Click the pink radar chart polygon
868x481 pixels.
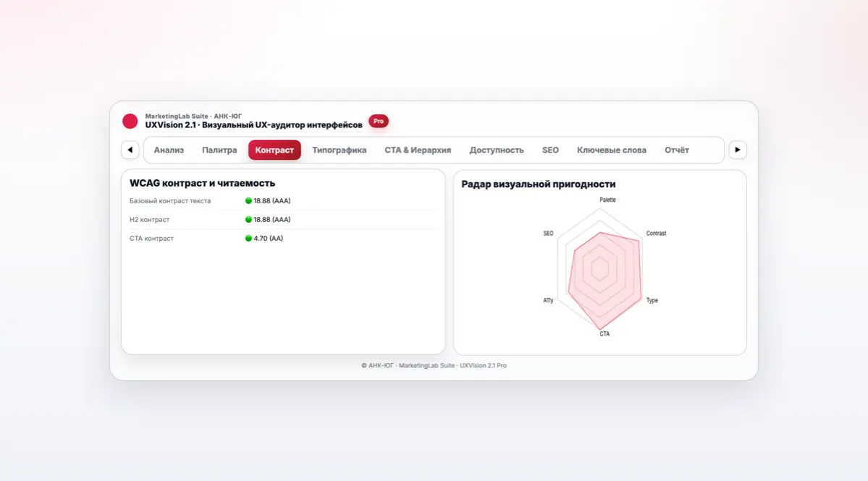604,279
